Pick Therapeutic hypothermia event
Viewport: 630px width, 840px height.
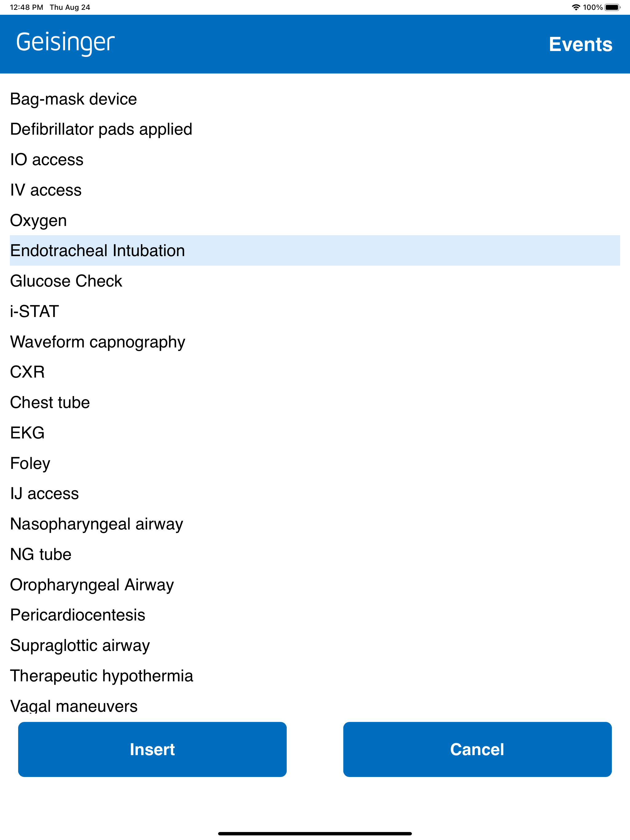coord(315,676)
